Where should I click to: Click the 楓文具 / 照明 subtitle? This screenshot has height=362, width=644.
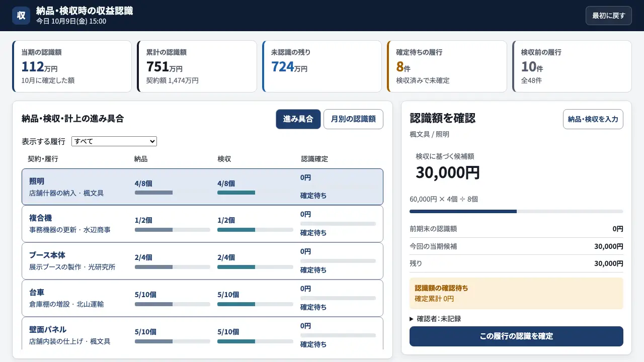pyautogui.click(x=429, y=134)
